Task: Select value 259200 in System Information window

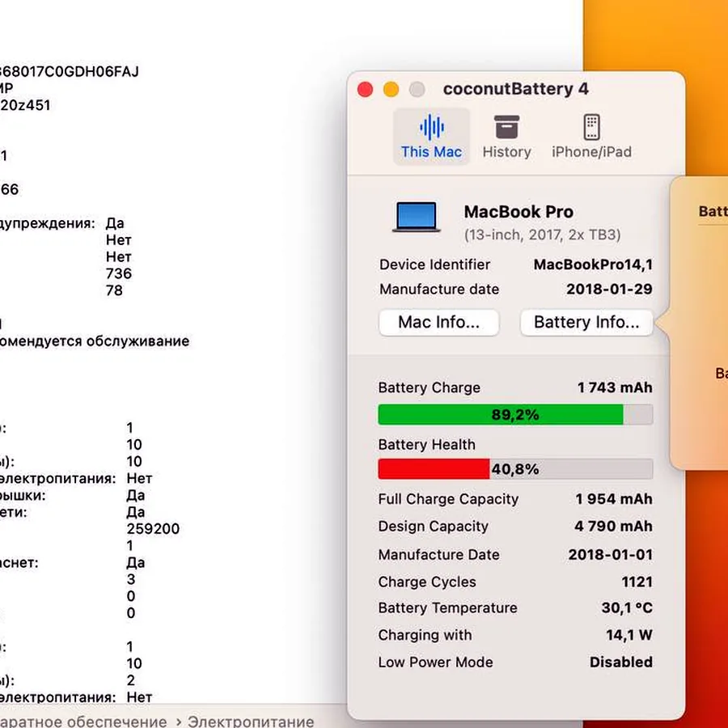Action: point(153,529)
